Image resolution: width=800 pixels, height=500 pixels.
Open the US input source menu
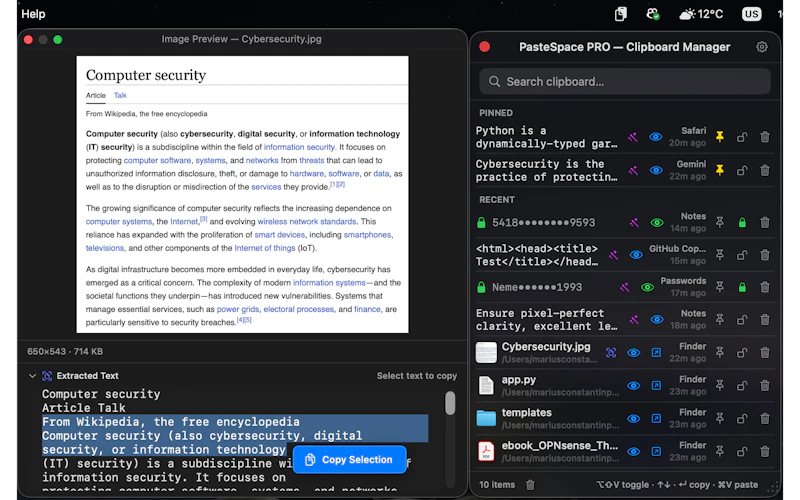pos(751,14)
